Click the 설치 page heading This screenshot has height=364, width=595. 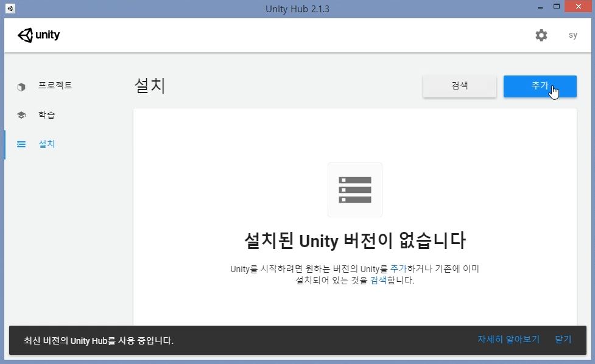(150, 85)
